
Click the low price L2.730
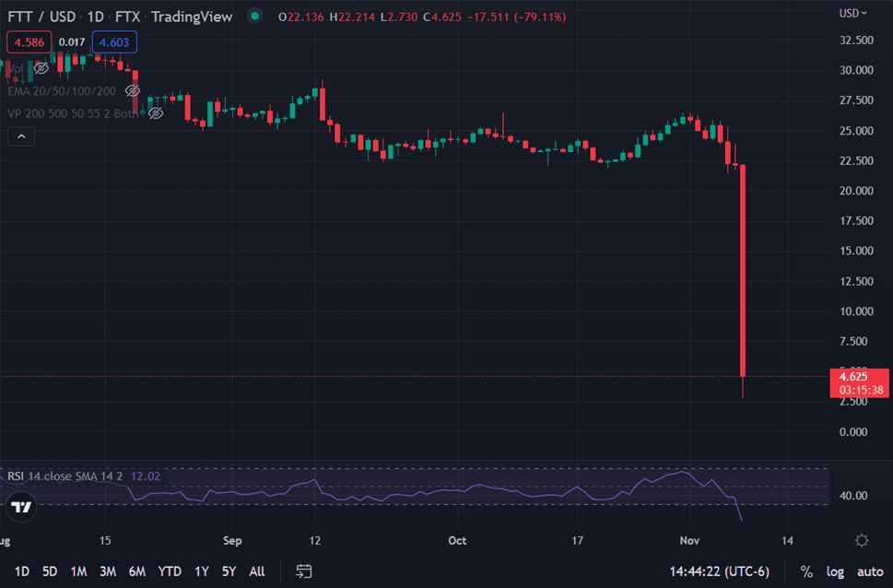pos(399,18)
